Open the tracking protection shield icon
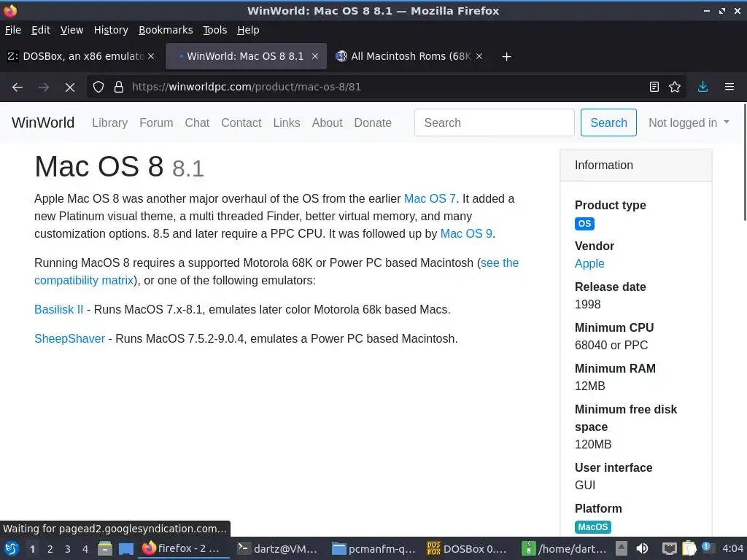This screenshot has height=560, width=747. (x=98, y=87)
